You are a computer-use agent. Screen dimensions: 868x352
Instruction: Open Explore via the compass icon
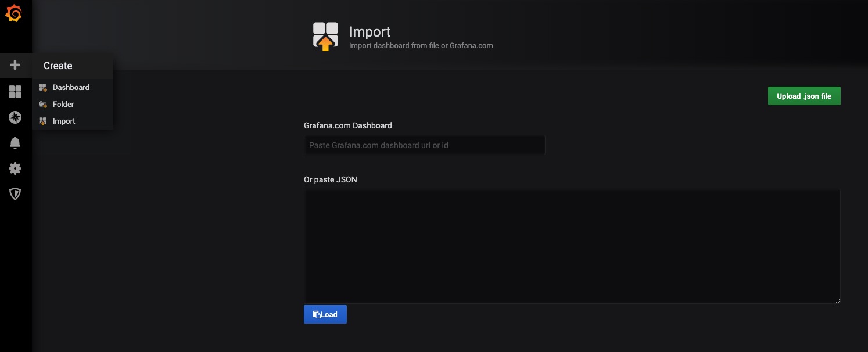pyautogui.click(x=15, y=117)
